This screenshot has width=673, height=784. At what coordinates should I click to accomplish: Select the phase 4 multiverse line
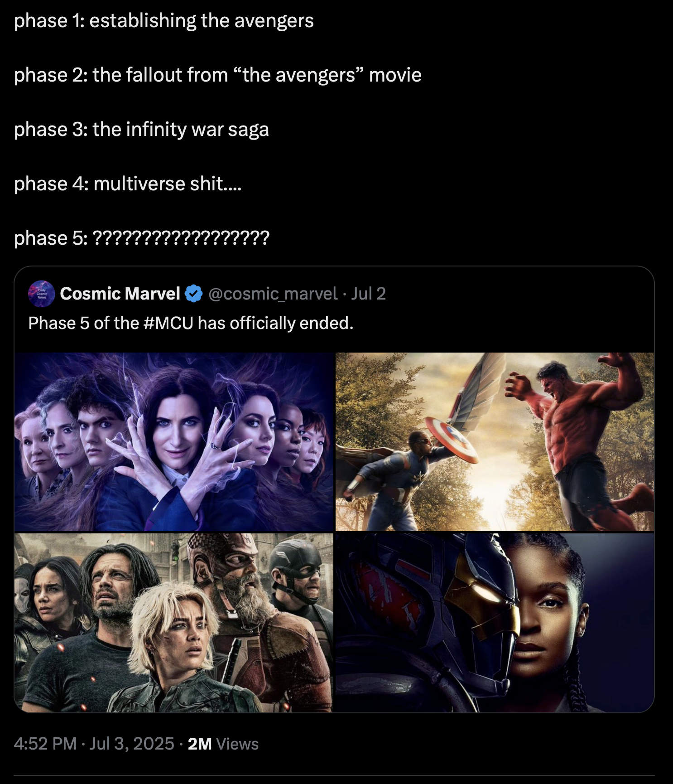pyautogui.click(x=128, y=184)
